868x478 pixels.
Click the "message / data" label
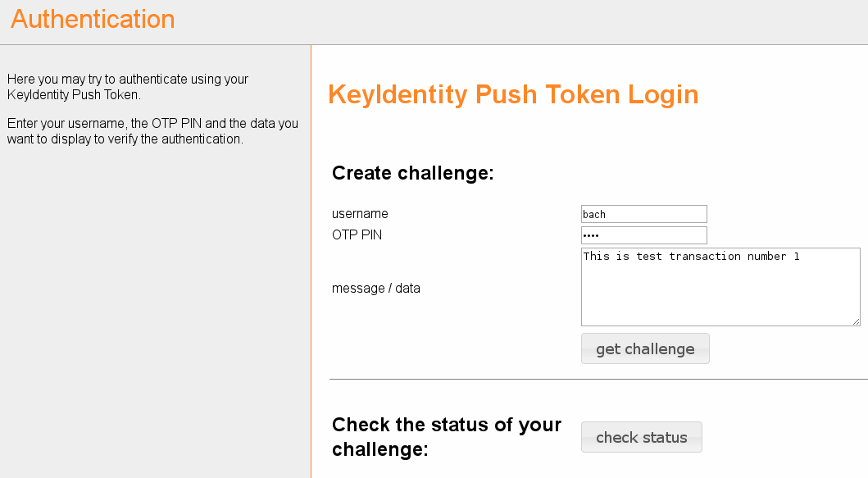click(x=375, y=289)
